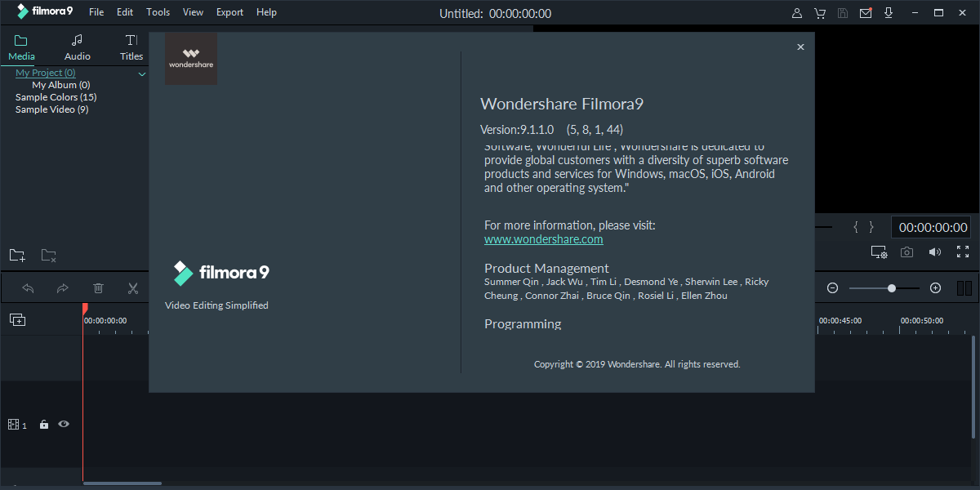This screenshot has width=980, height=490.
Task: Open the preview display settings monitor icon
Action: [x=879, y=252]
